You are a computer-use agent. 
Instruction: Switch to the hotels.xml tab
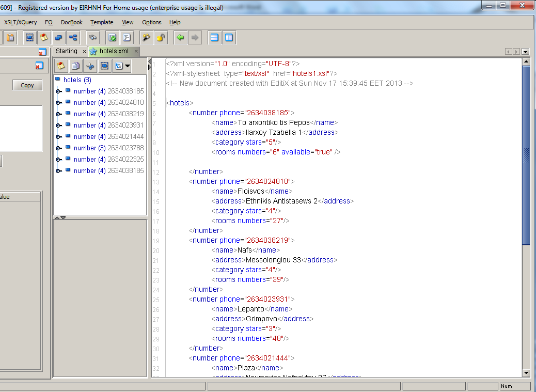pyautogui.click(x=114, y=51)
